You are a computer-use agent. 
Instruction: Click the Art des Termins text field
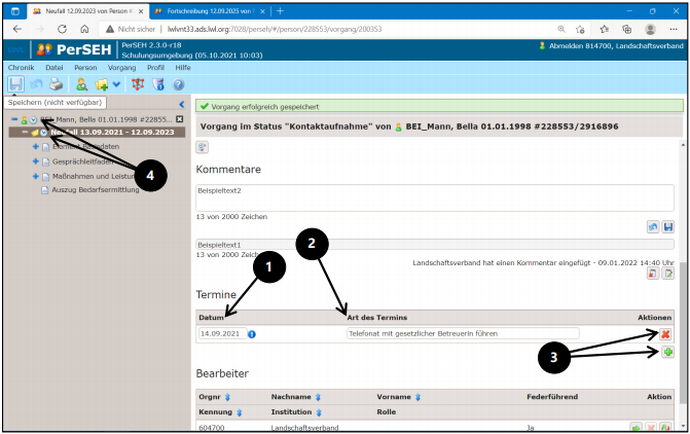(463, 334)
